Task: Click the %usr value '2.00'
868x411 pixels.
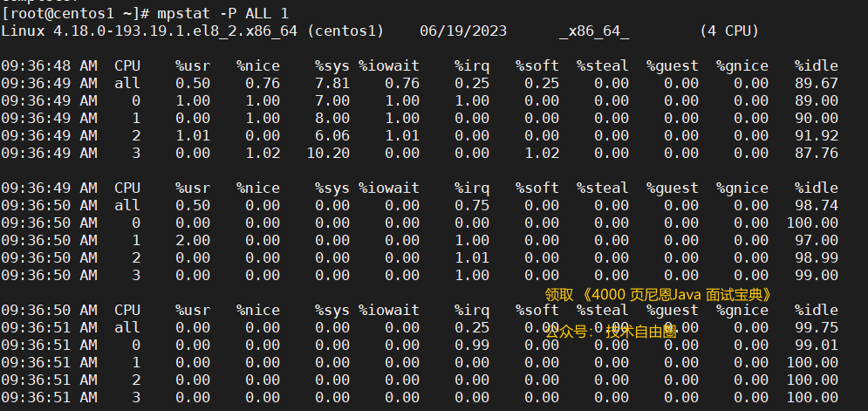Action: [x=193, y=240]
